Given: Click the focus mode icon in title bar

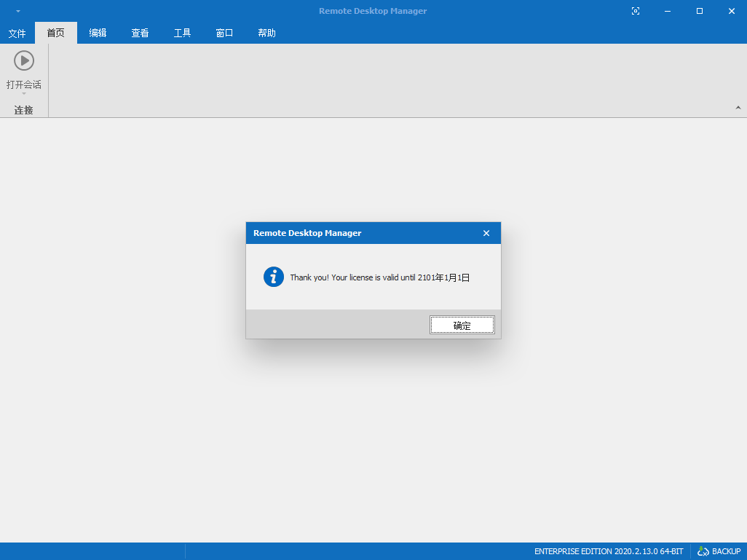Looking at the screenshot, I should pyautogui.click(x=636, y=11).
